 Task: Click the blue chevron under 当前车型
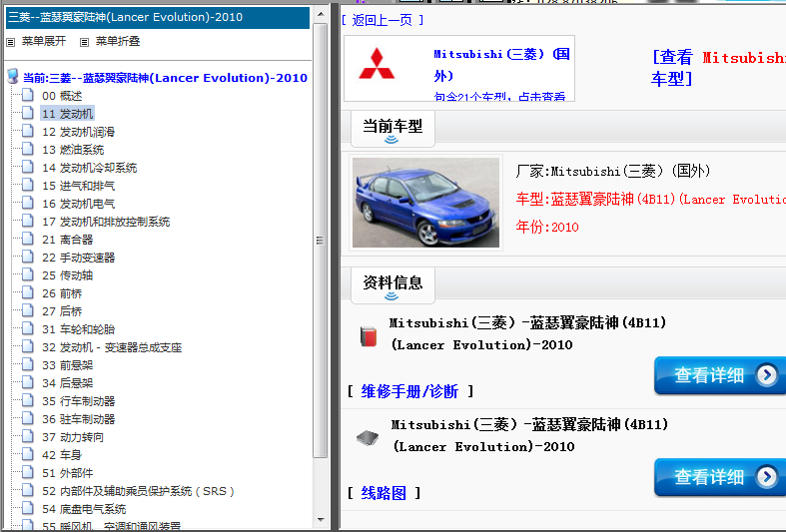[392, 140]
